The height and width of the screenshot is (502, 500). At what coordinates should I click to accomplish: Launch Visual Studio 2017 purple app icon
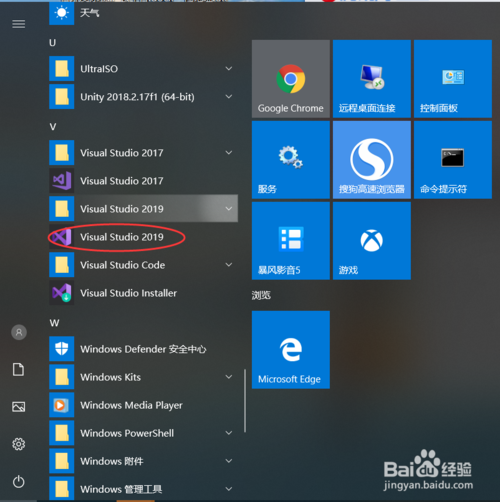[x=62, y=181]
